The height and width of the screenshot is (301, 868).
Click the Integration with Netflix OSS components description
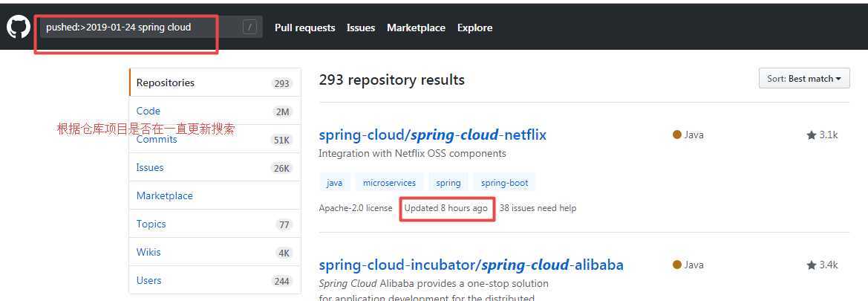coord(412,154)
